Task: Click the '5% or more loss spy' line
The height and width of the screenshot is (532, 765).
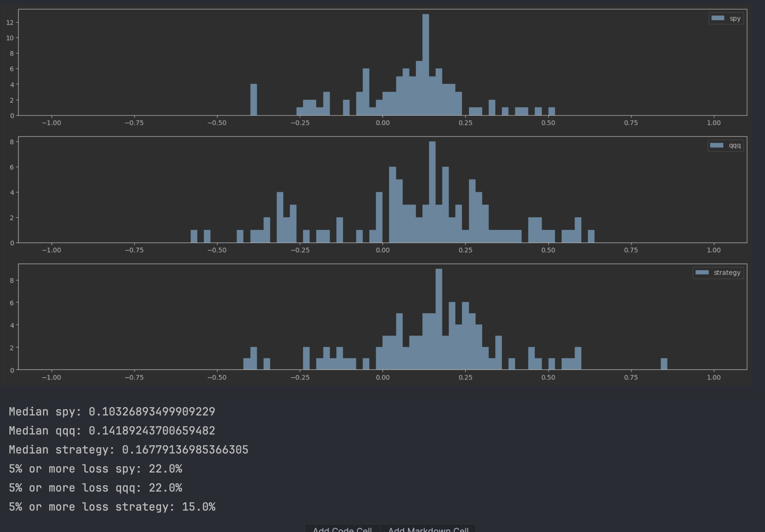Action: [95, 469]
